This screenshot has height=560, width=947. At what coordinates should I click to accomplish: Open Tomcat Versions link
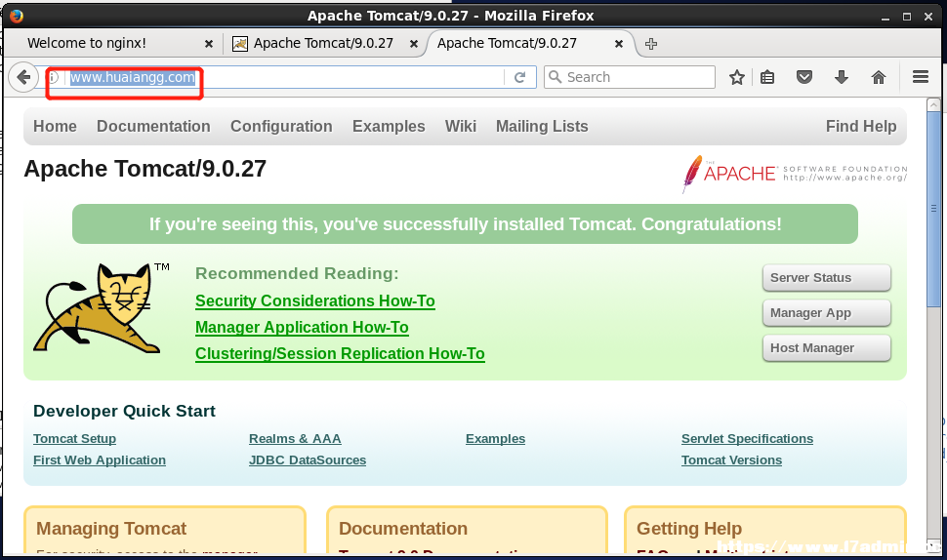731,460
